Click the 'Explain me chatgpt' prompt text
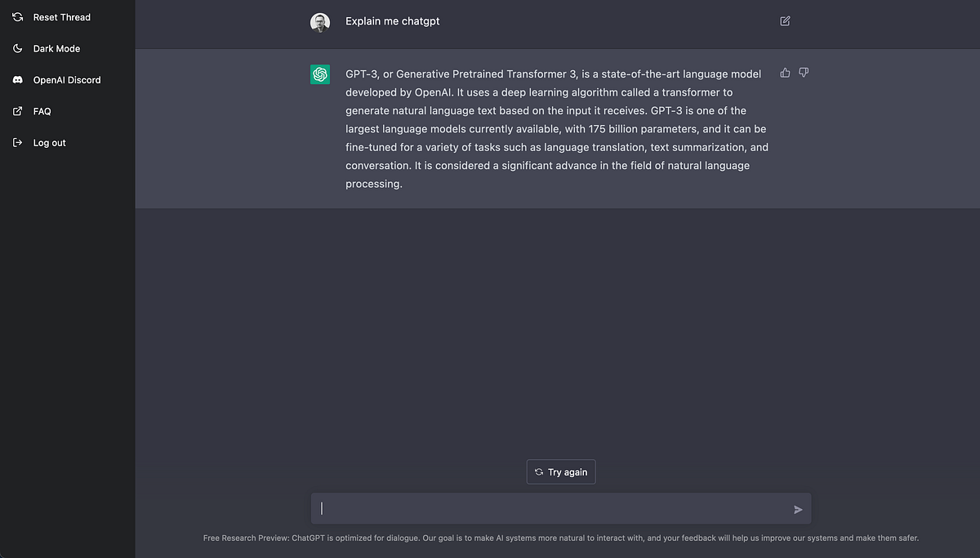 click(x=393, y=21)
